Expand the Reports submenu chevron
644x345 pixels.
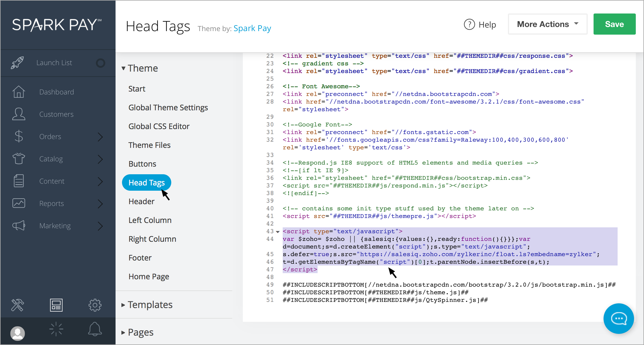100,204
